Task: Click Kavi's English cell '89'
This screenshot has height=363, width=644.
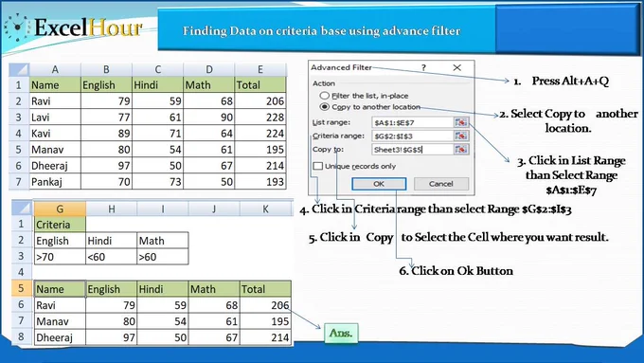Action: [106, 134]
